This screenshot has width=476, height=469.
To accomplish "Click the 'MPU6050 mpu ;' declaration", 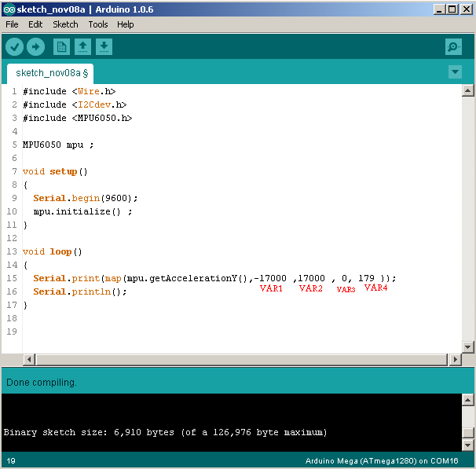I will click(x=58, y=145).
